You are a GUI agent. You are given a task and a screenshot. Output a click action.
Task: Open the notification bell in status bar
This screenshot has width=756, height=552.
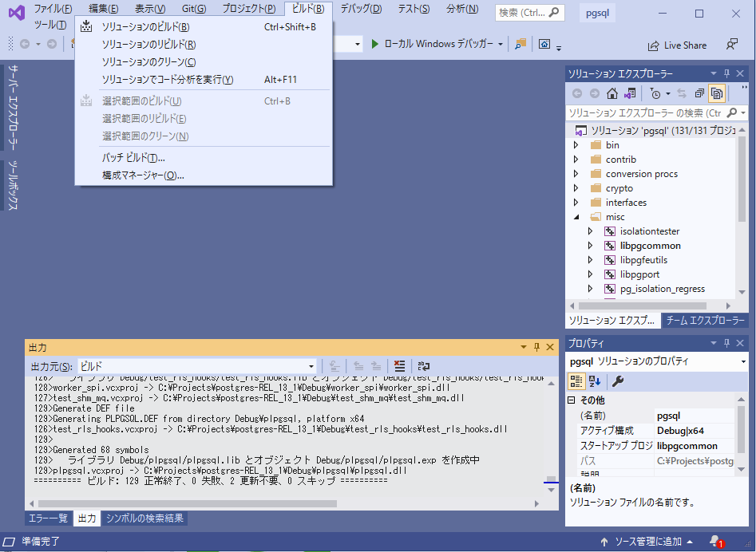[x=715, y=541]
